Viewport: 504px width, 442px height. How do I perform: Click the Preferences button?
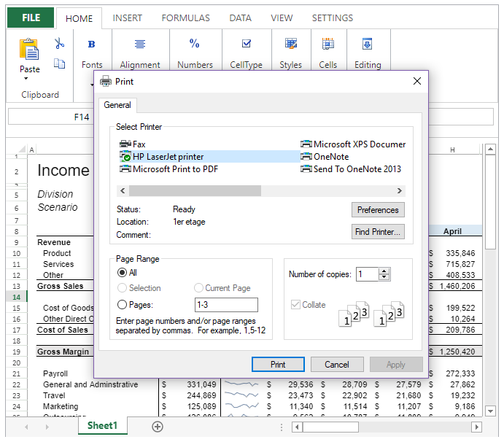pos(378,210)
